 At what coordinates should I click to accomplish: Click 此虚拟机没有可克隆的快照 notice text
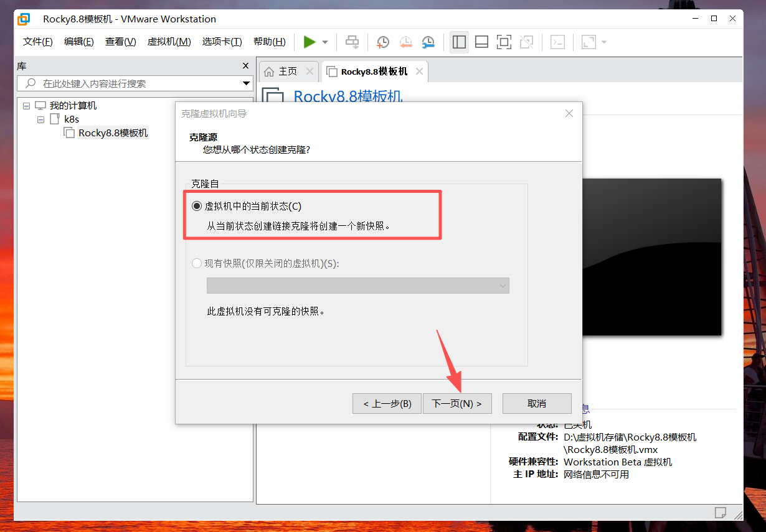tap(267, 310)
